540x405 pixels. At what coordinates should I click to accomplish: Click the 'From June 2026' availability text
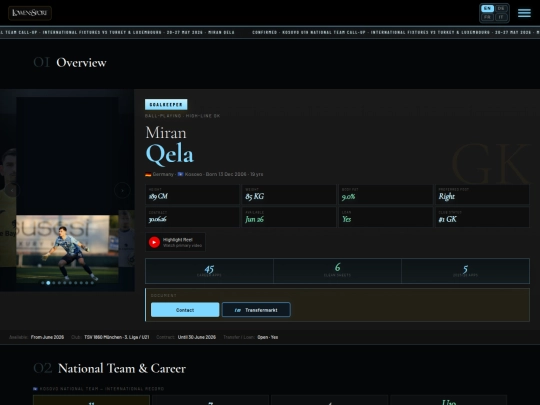coord(47,337)
